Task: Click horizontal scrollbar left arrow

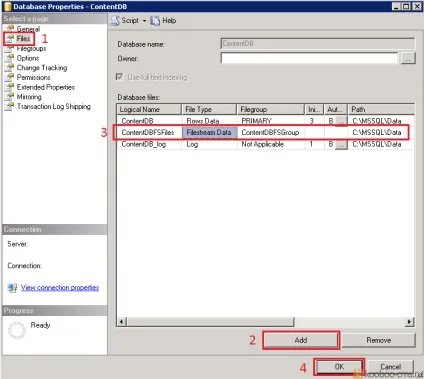Action: [x=122, y=322]
